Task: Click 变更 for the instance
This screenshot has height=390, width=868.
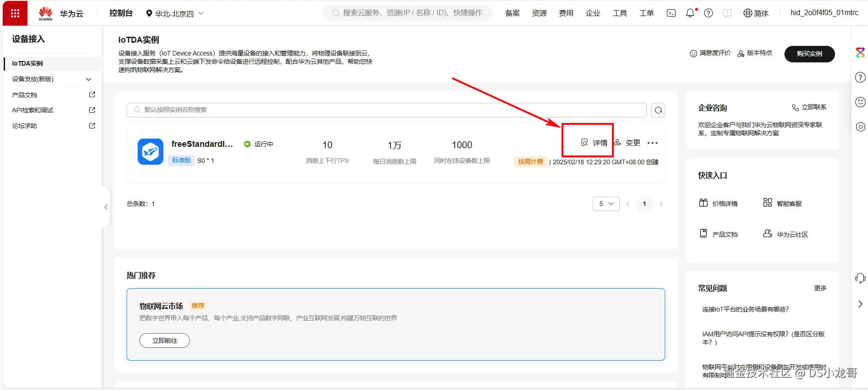Action: point(627,143)
